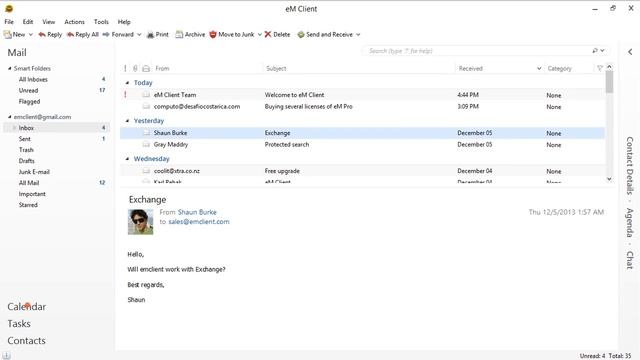This screenshot has height=360, width=640.
Task: Click the Forward toolbar button
Action: click(118, 35)
